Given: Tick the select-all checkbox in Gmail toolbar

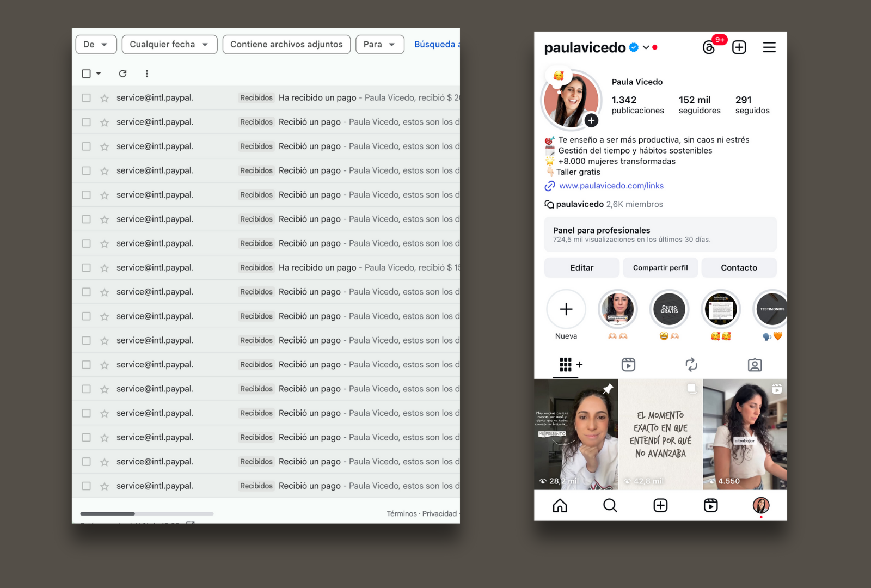Looking at the screenshot, I should coord(86,73).
